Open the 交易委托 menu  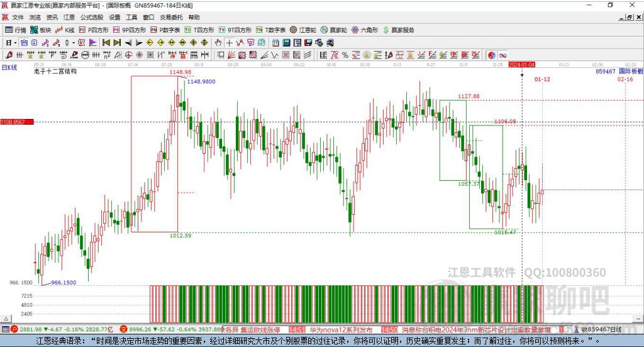tap(171, 18)
